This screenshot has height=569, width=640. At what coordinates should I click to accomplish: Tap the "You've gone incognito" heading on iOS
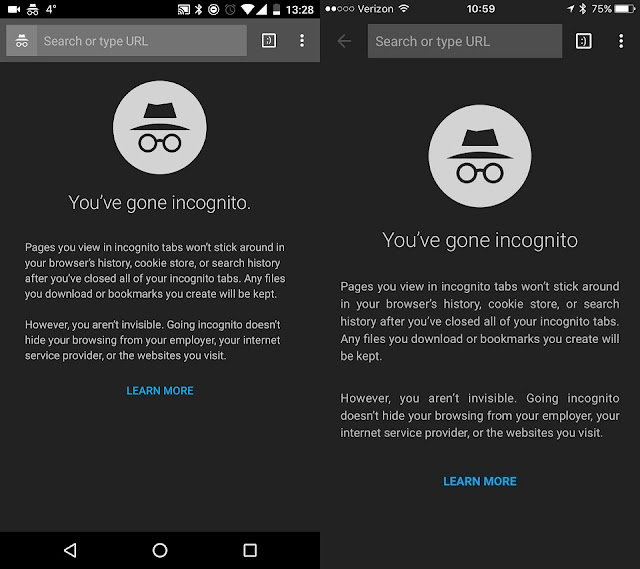coord(480,240)
